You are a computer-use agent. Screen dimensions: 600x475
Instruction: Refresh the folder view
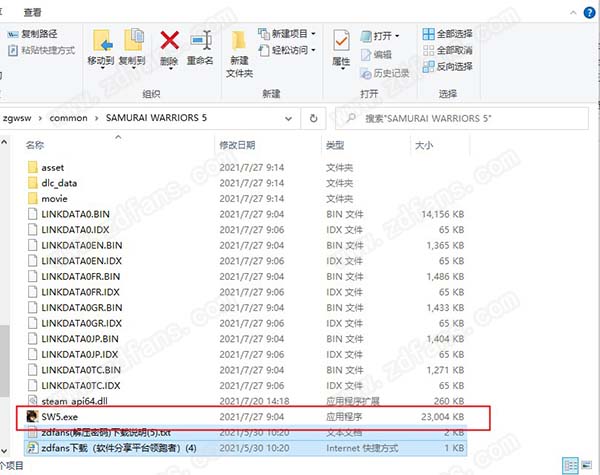(x=313, y=118)
